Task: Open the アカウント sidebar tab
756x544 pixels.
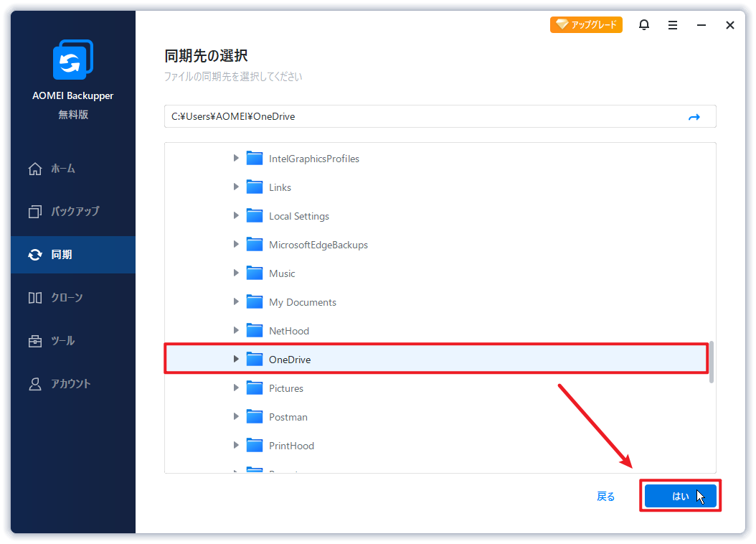Action: [73, 384]
